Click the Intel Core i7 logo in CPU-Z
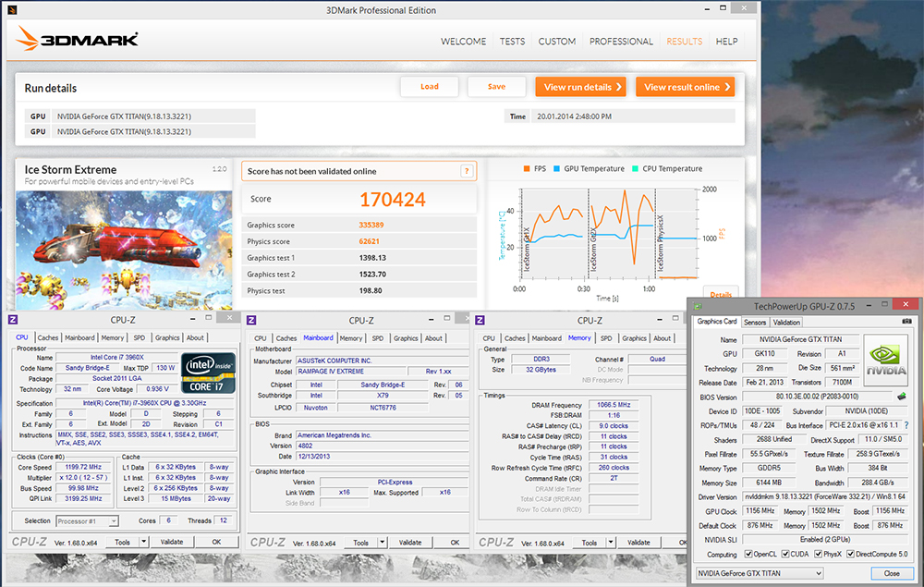This screenshot has width=924, height=587. (208, 373)
